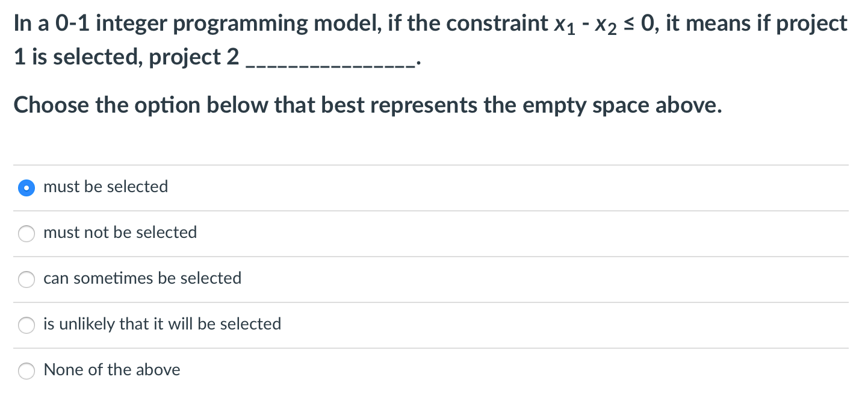Click the 'None of the above' answer text
Screen dimensions: 868x406
(x=111, y=370)
